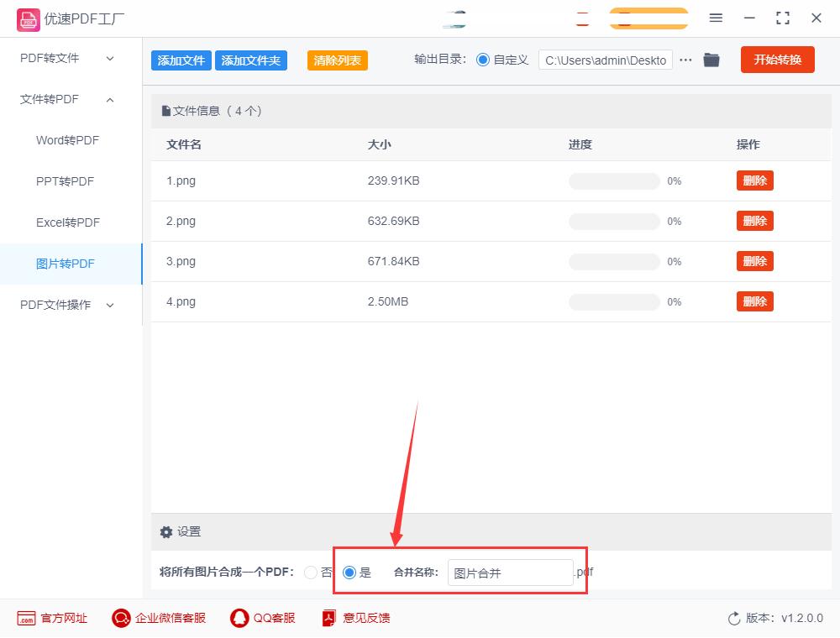Click the version refresh icon near v1.2.0.0
This screenshot has width=840, height=638.
coord(732,618)
